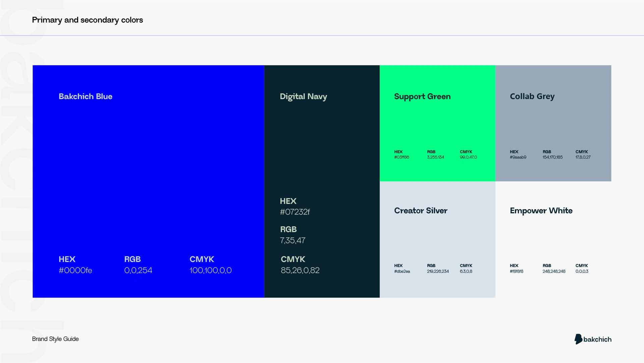Click the 'Empower White' swatch title

541,211
